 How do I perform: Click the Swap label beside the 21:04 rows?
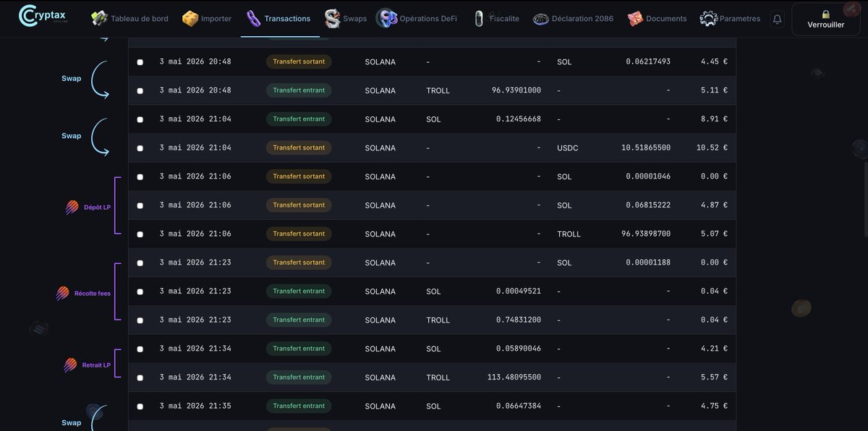click(x=71, y=136)
